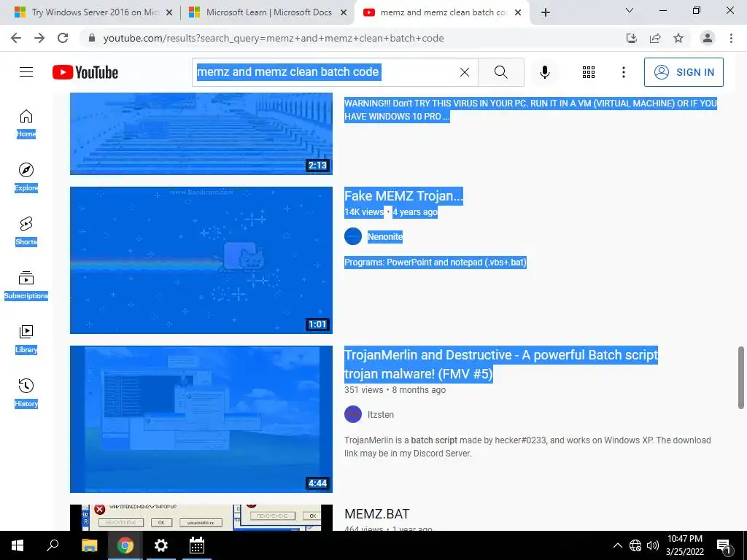Screen dimensions: 747x560
Task: Bookmark this page with the star
Action: tap(678, 38)
